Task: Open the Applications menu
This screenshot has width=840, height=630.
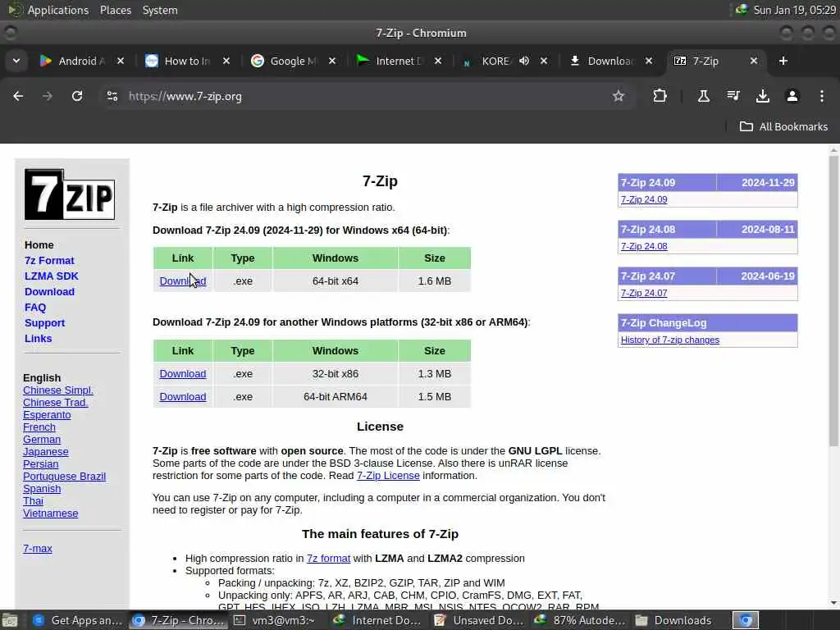Action: 58,10
